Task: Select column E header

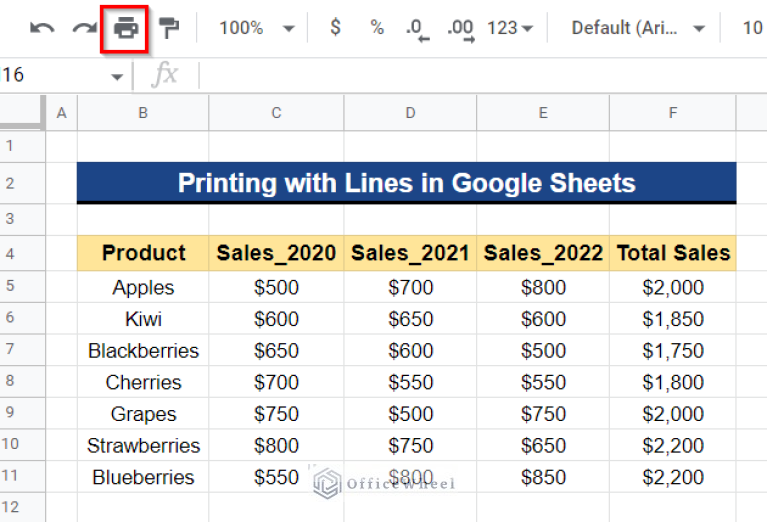Action: click(543, 113)
